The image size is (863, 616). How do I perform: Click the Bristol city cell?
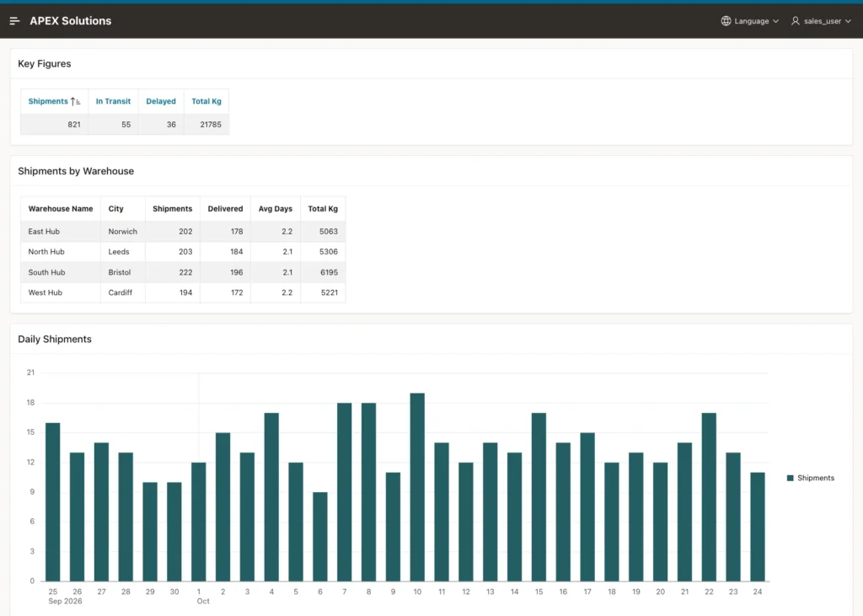click(120, 272)
